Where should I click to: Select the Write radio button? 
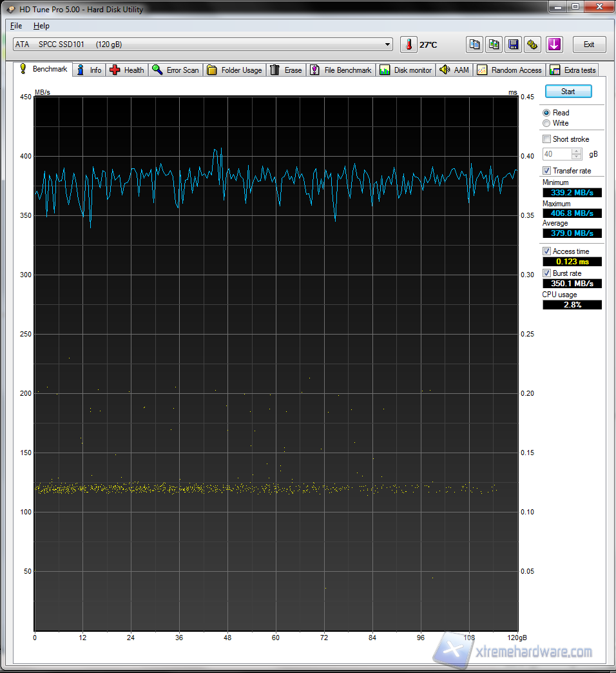coord(546,123)
